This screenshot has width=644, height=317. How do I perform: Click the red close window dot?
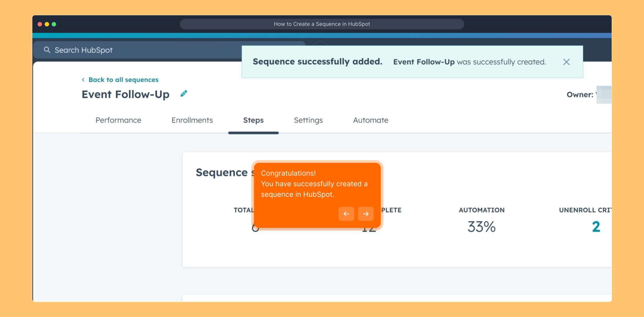(x=40, y=24)
